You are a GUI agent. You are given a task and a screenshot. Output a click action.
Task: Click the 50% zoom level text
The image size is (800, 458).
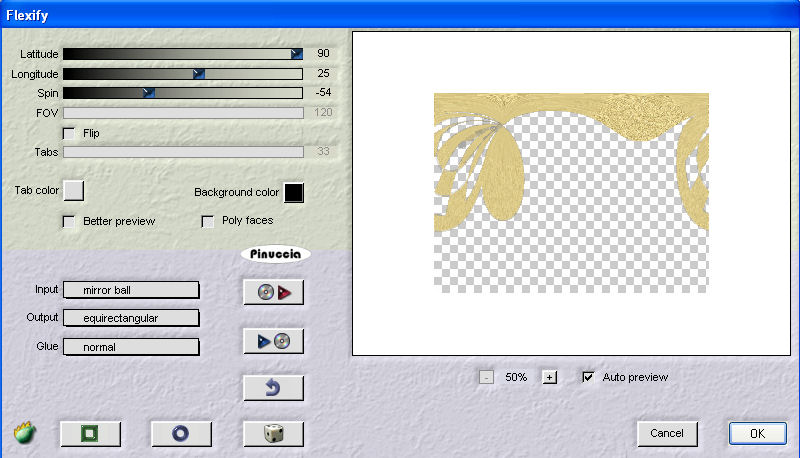pyautogui.click(x=516, y=377)
